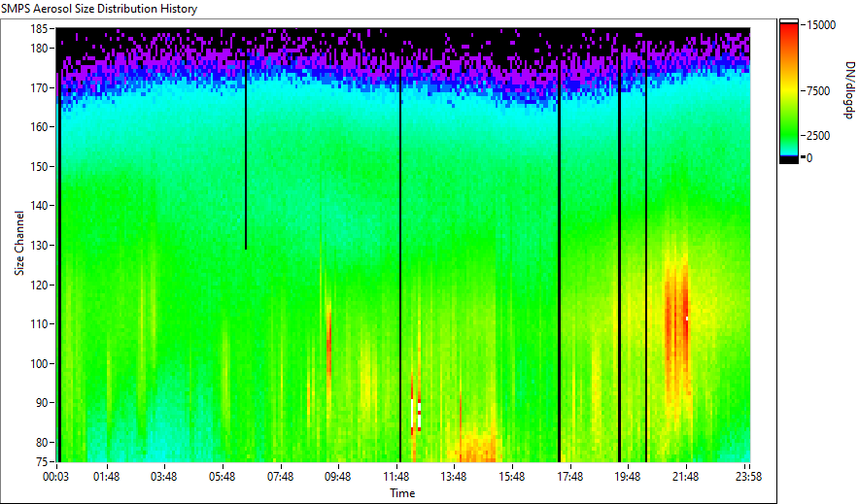Click the Time axis label

[x=402, y=493]
